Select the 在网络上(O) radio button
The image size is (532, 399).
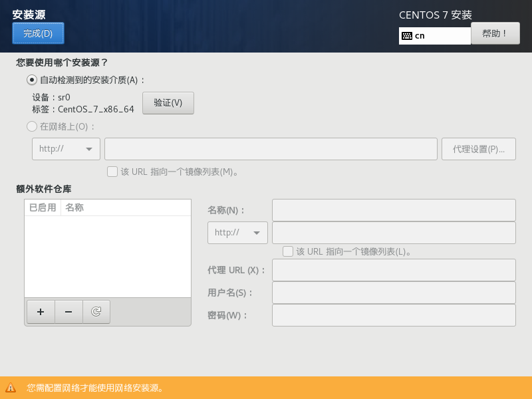(32, 126)
